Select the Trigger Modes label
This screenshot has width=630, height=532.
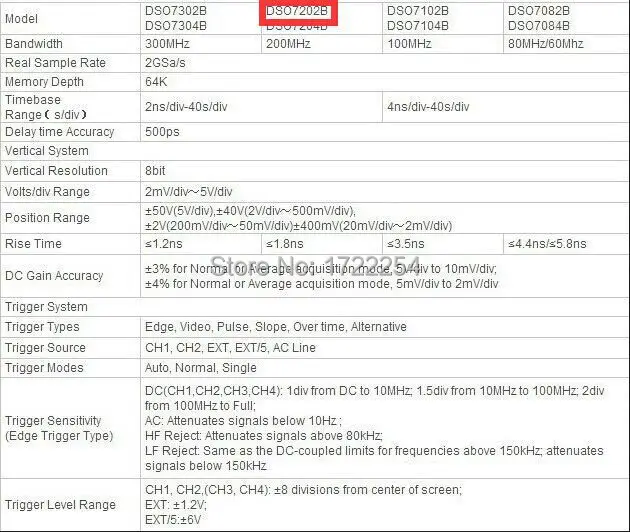44,368
